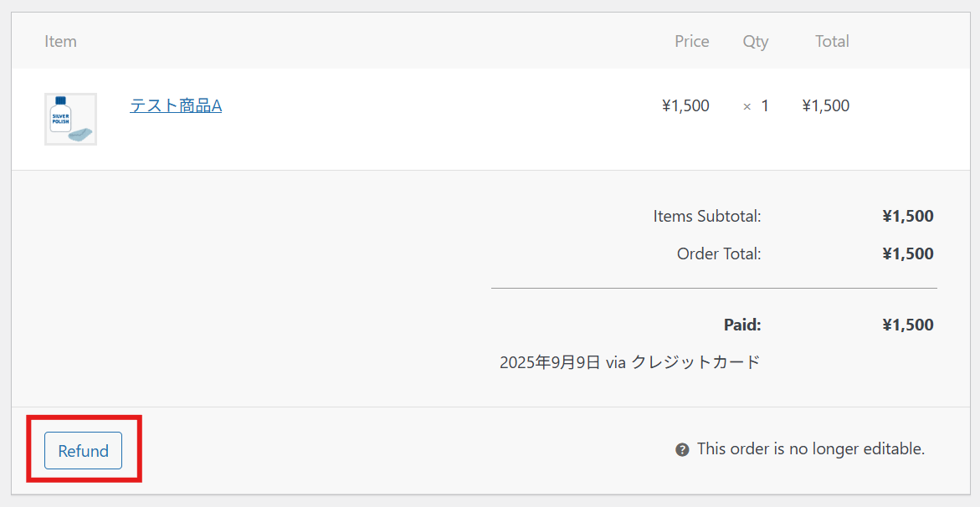This screenshot has height=507, width=980.
Task: Click the question mark help icon
Action: (682, 450)
